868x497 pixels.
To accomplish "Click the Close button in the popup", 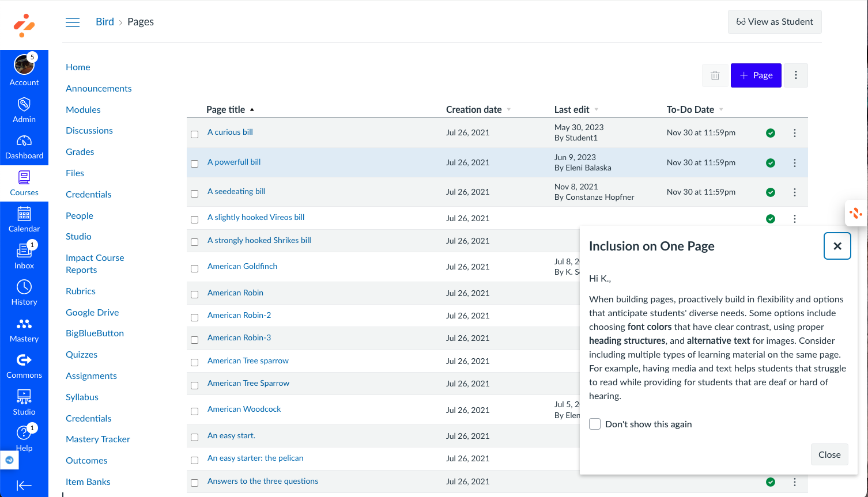I will 829,455.
